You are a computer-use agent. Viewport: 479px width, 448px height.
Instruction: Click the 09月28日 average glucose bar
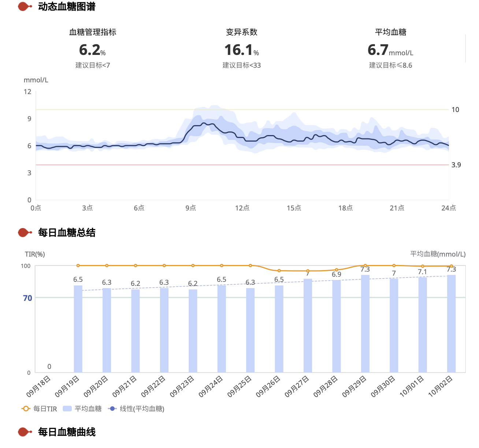pos(337,326)
